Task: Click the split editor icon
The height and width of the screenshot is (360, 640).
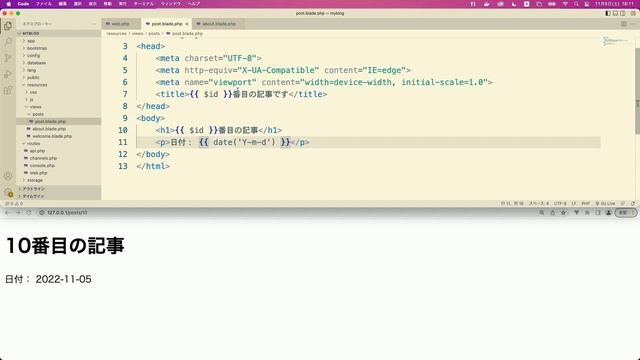Action: (x=624, y=24)
